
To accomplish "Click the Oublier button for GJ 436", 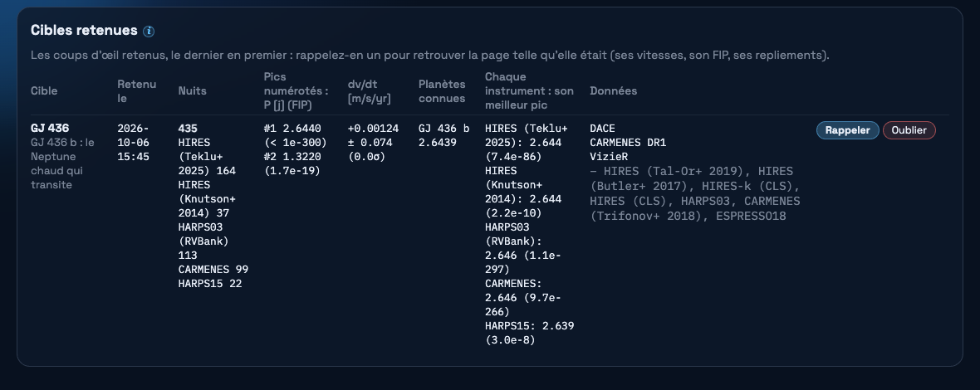I will coord(909,130).
